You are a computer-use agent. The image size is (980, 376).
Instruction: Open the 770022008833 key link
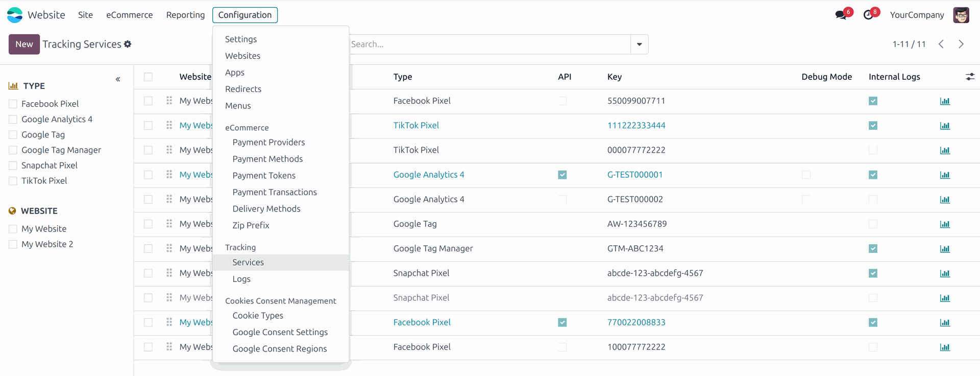coord(636,322)
